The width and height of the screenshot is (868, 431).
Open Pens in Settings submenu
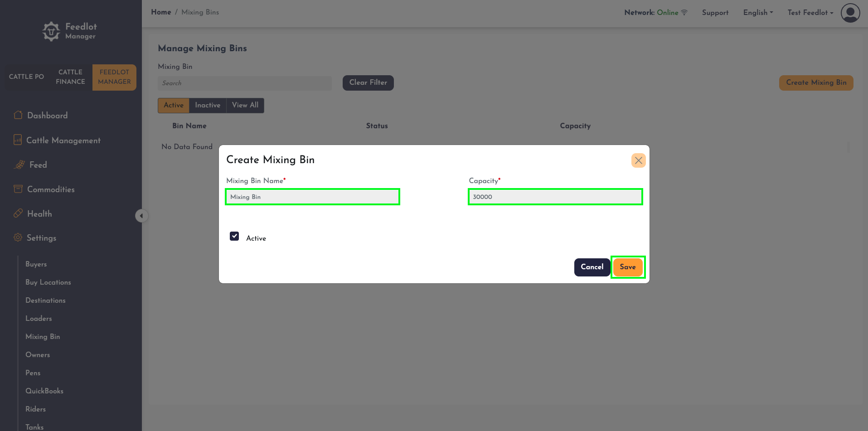pyautogui.click(x=33, y=373)
